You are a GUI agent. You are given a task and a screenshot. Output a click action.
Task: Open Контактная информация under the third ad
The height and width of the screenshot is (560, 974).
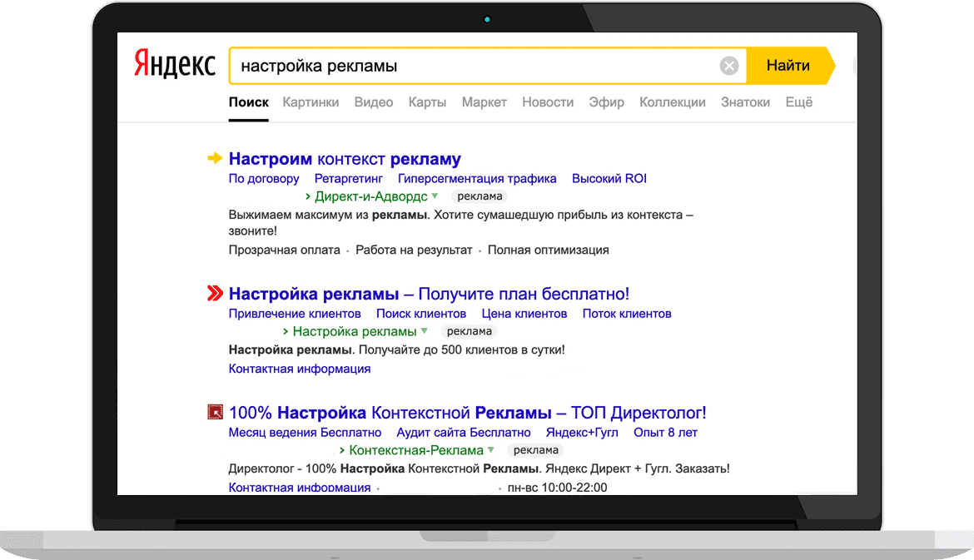300,488
